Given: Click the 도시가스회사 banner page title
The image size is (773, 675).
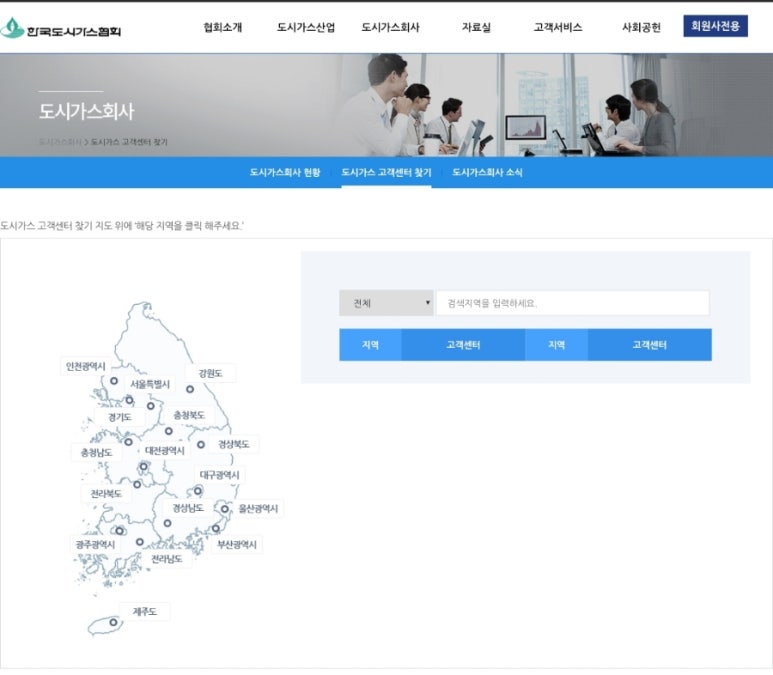Looking at the screenshot, I should 87,111.
